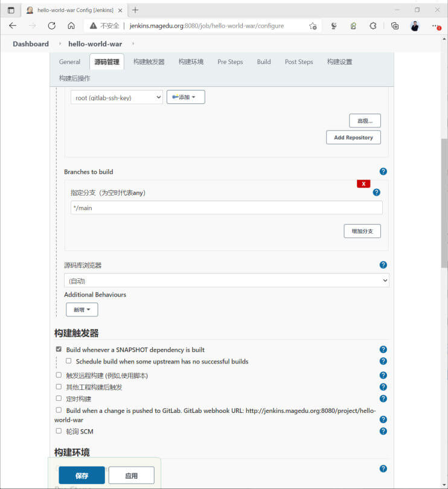Uncheck Build whenever a SNAPSHOT dependency is built
The width and height of the screenshot is (448, 489).
(x=59, y=350)
